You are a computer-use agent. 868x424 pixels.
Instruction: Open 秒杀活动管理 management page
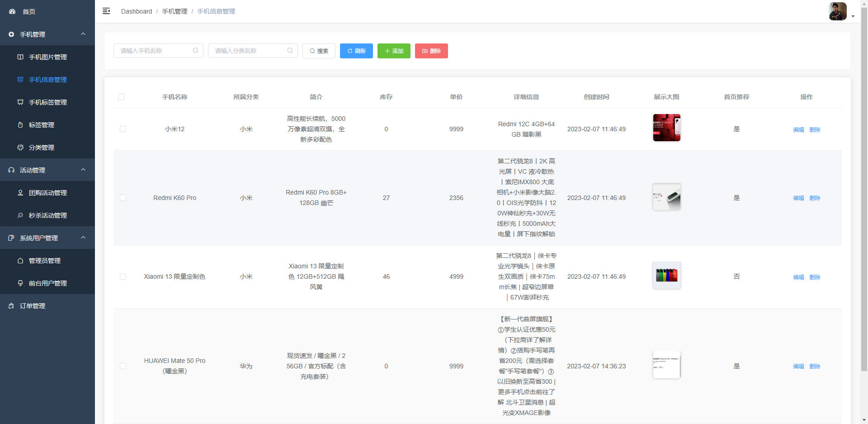(47, 215)
